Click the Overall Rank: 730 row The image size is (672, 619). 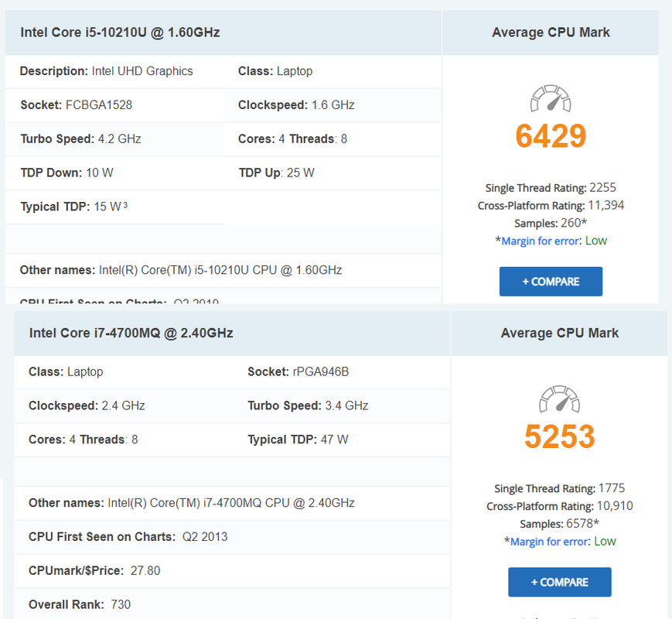point(232,604)
